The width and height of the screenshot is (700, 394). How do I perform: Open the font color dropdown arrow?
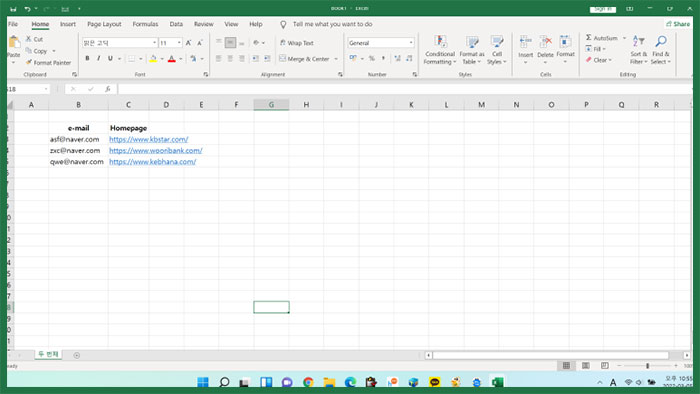tap(181, 59)
